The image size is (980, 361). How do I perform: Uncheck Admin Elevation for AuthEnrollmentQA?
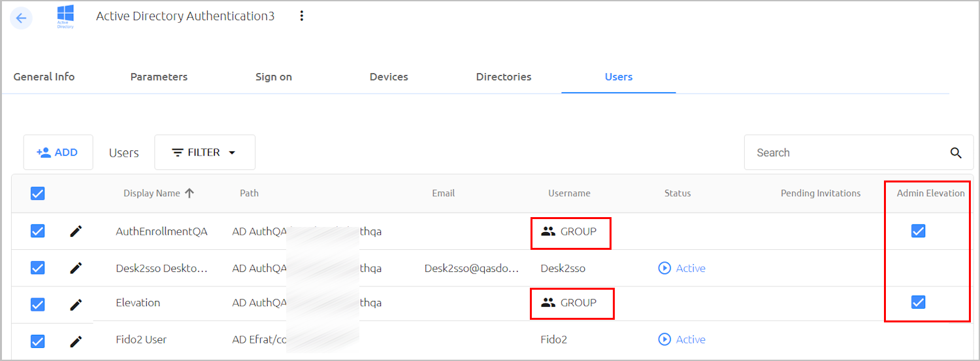pos(919,231)
